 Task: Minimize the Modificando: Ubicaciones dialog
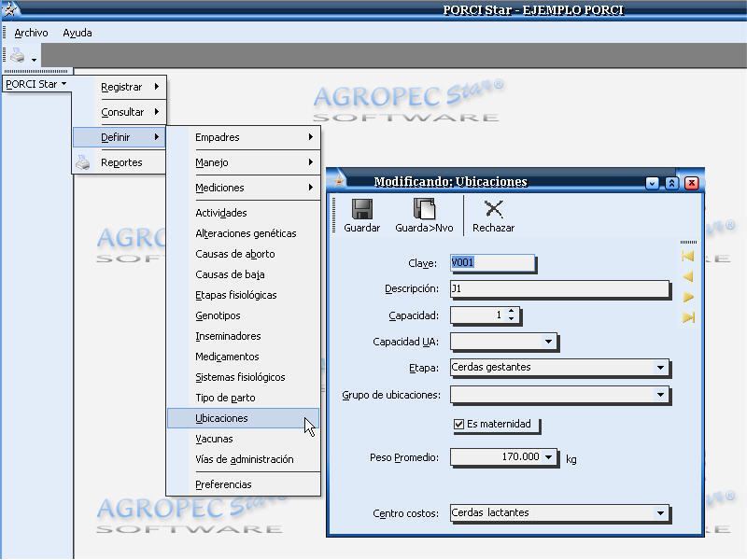tap(652, 183)
